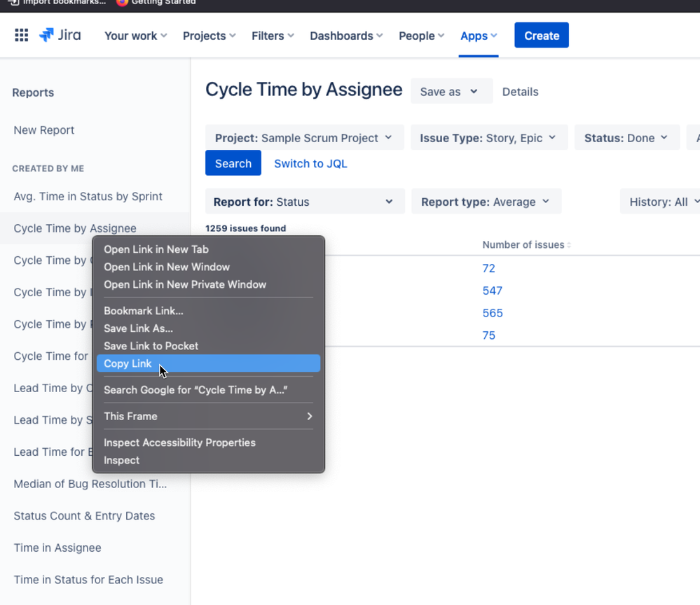The width and height of the screenshot is (700, 605).
Task: Choose Save Link As... entry
Action: pyautogui.click(x=208, y=328)
